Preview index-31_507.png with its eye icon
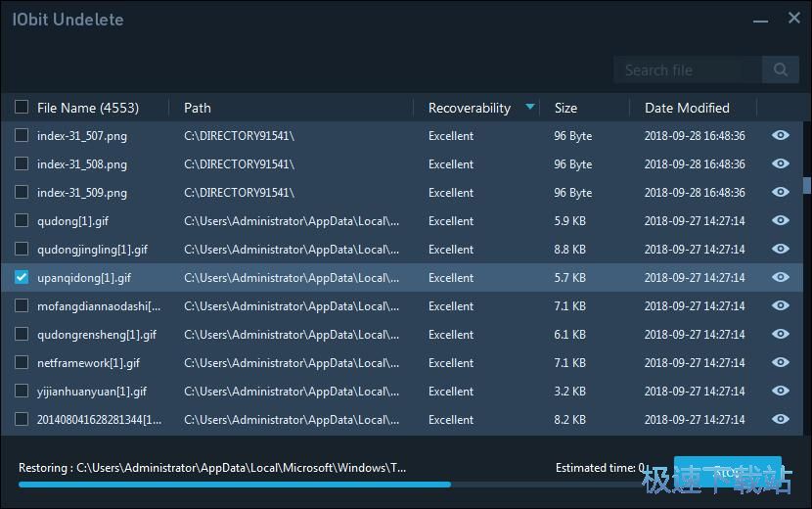812x509 pixels. 781,135
